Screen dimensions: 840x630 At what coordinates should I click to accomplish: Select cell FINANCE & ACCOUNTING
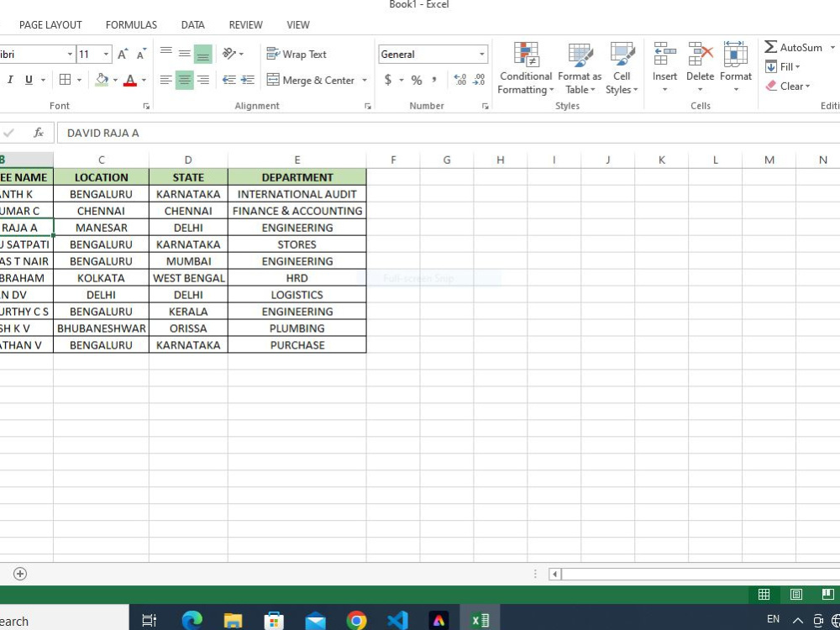(x=297, y=211)
